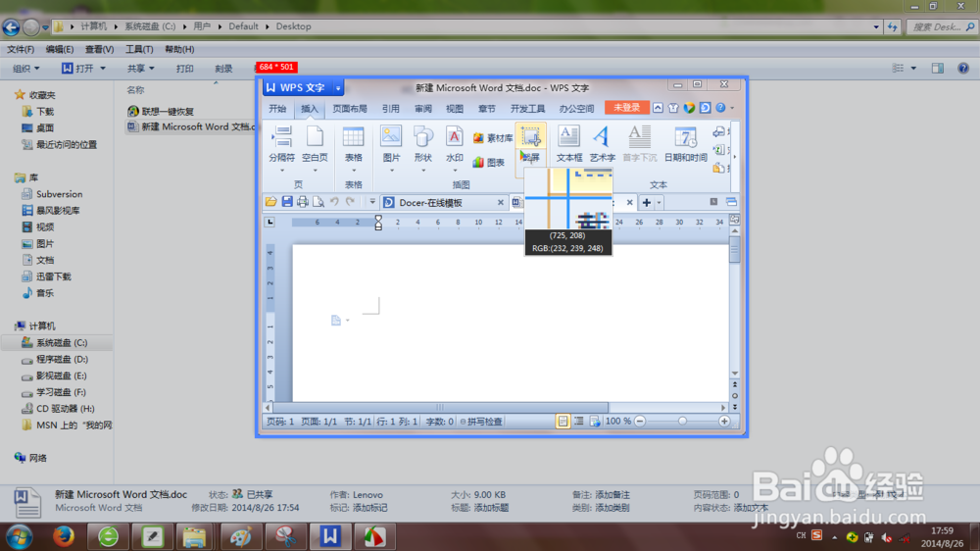Expand the 形状 dropdown arrow

pos(423,171)
